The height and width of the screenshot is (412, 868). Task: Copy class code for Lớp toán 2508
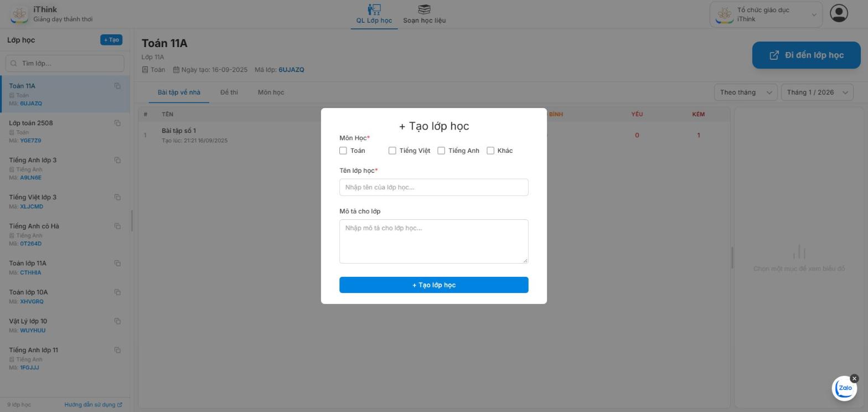[117, 123]
